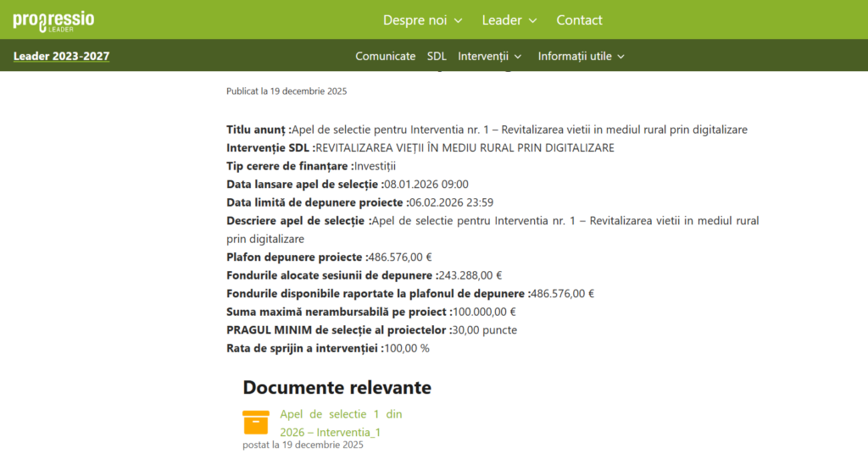Open the Despre noi menu item
Viewport: 868px width, 470px height.
pyautogui.click(x=415, y=20)
